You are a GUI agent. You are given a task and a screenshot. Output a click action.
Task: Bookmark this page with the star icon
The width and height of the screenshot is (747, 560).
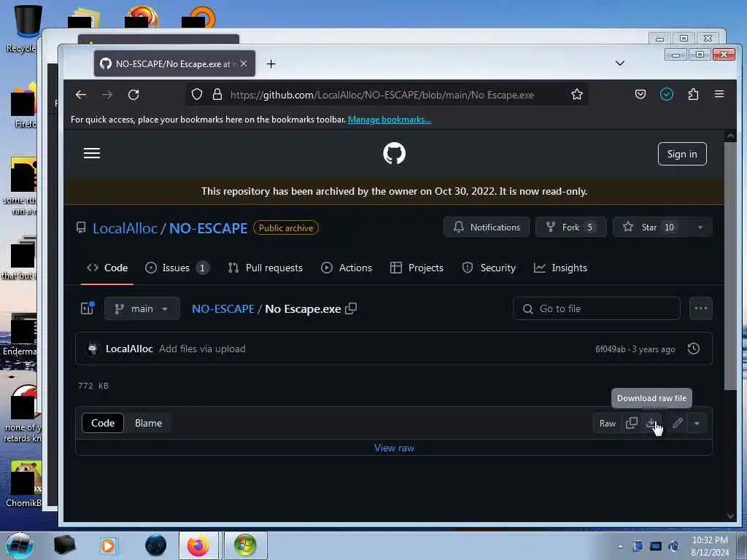(x=576, y=94)
